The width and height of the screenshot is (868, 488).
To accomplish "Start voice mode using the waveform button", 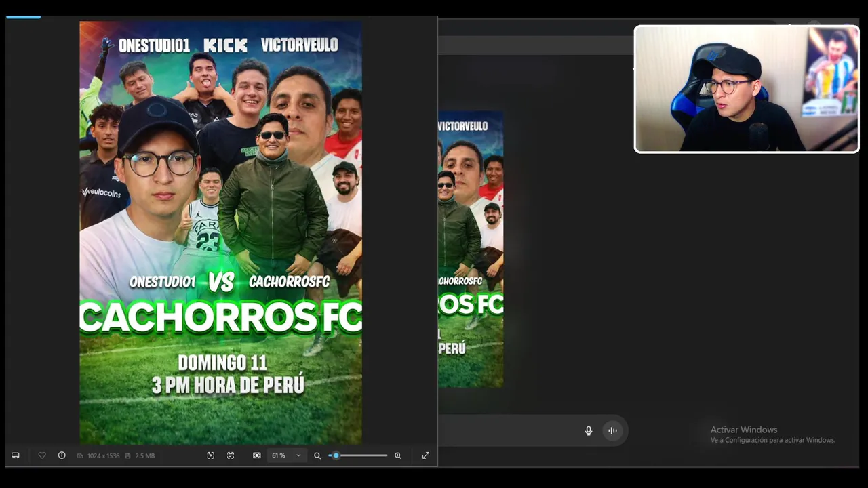I will (612, 430).
